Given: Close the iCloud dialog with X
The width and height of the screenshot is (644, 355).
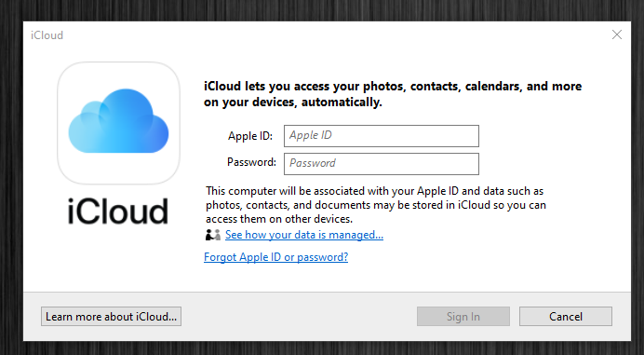Looking at the screenshot, I should coord(616,34).
